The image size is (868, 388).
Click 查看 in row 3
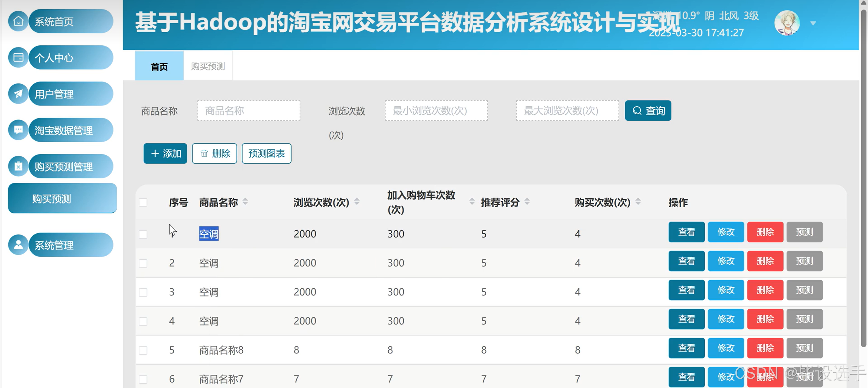[686, 290]
